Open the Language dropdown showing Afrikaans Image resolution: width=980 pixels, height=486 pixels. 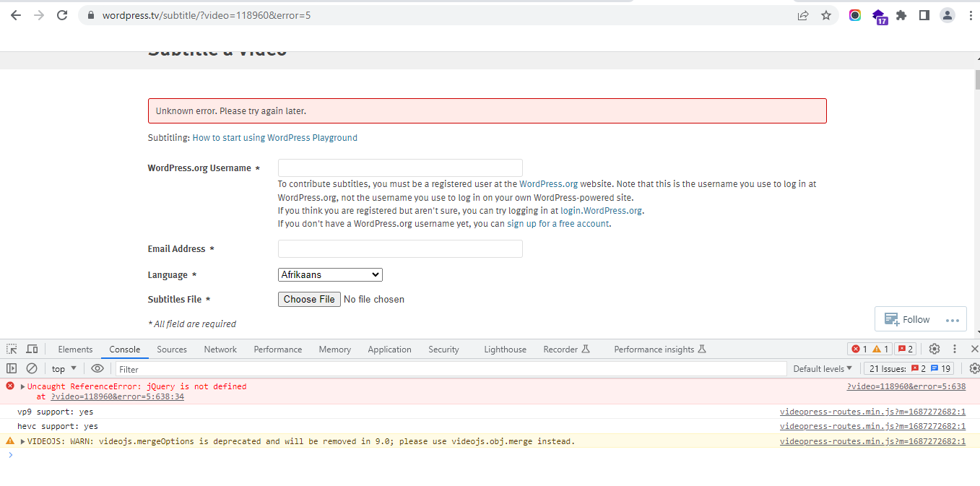[330, 274]
